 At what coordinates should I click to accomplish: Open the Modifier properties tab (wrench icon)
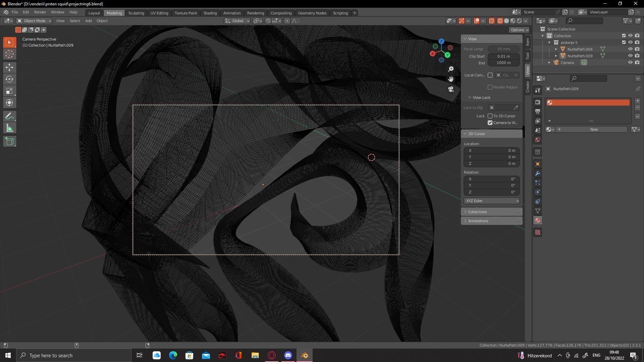(x=538, y=173)
